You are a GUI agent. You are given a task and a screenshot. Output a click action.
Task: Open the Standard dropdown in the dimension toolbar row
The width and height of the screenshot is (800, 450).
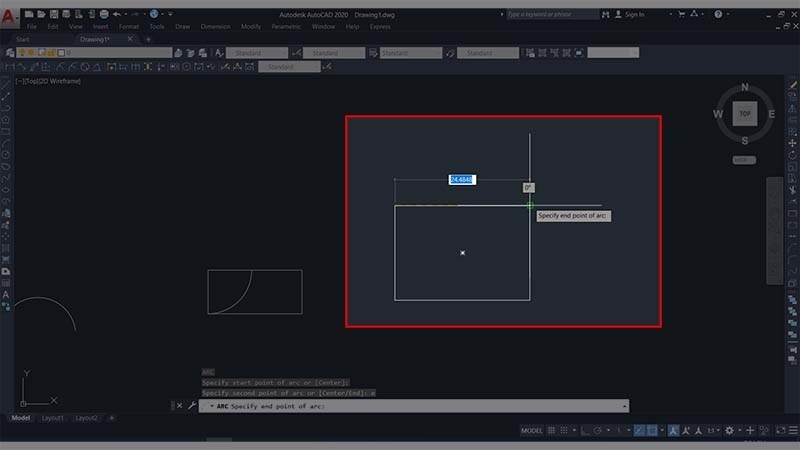pos(289,67)
